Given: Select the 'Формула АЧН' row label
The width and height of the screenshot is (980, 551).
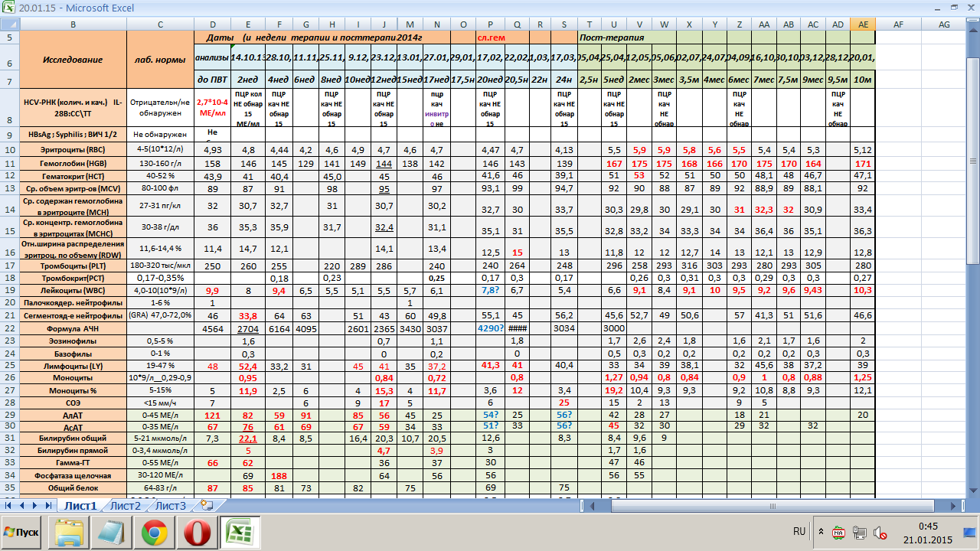Looking at the screenshot, I should (x=73, y=328).
